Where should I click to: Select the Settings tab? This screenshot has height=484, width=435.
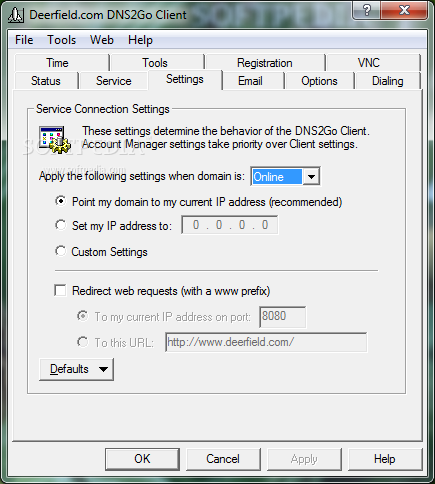tap(185, 79)
